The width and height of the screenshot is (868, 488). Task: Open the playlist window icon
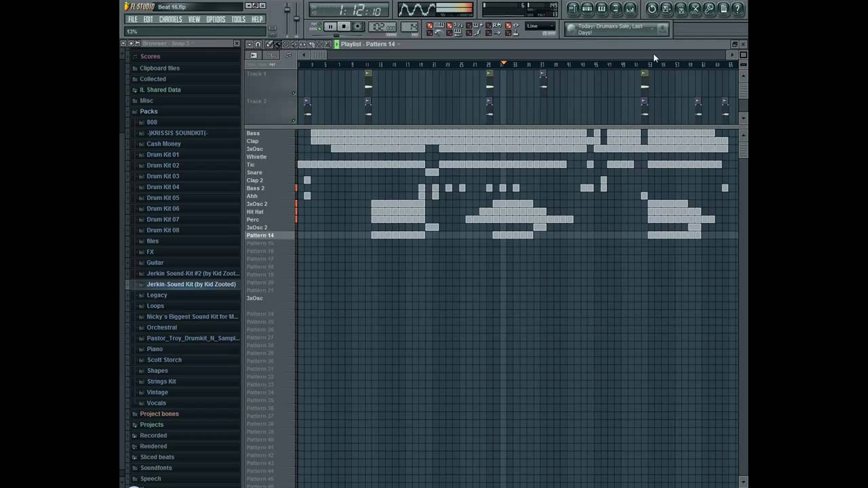click(x=574, y=9)
